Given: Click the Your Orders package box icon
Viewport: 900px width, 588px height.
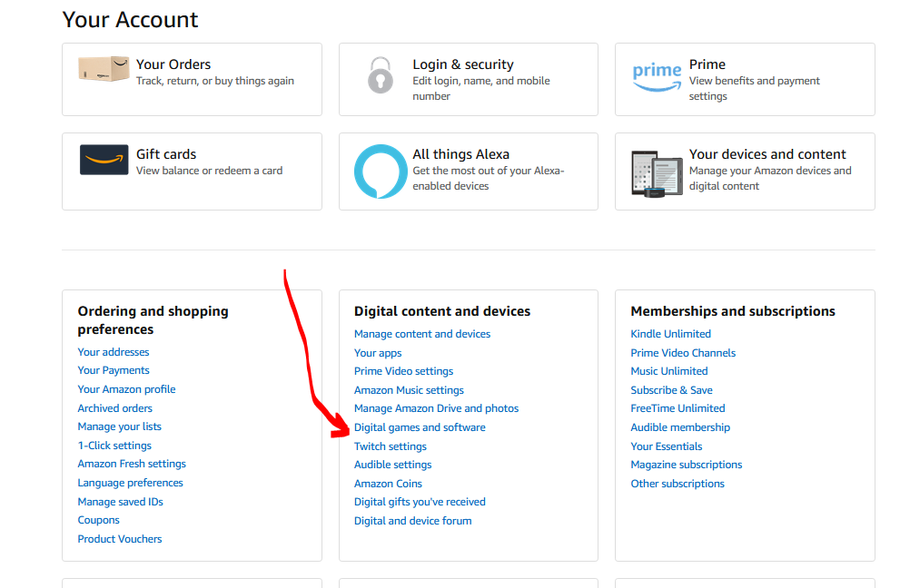Looking at the screenshot, I should 103,72.
